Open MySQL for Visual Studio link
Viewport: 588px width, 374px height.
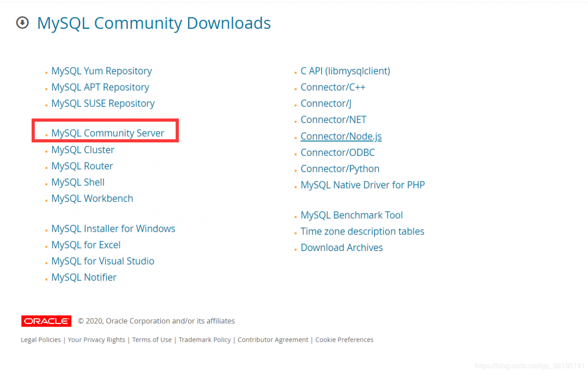tap(103, 261)
